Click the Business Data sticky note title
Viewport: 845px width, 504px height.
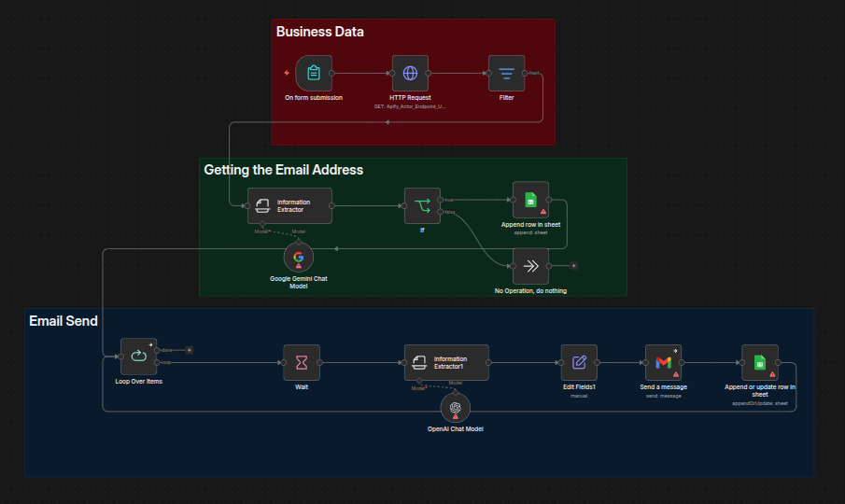click(320, 32)
